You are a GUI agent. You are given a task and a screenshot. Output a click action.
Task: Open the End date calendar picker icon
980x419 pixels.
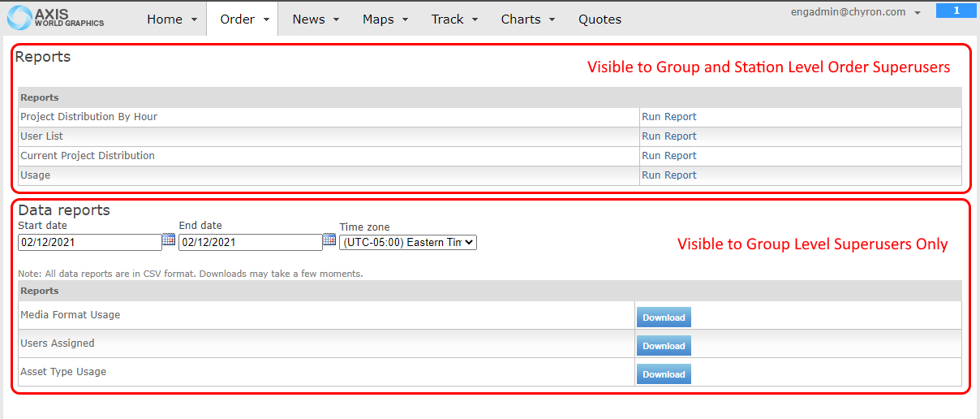(x=329, y=240)
